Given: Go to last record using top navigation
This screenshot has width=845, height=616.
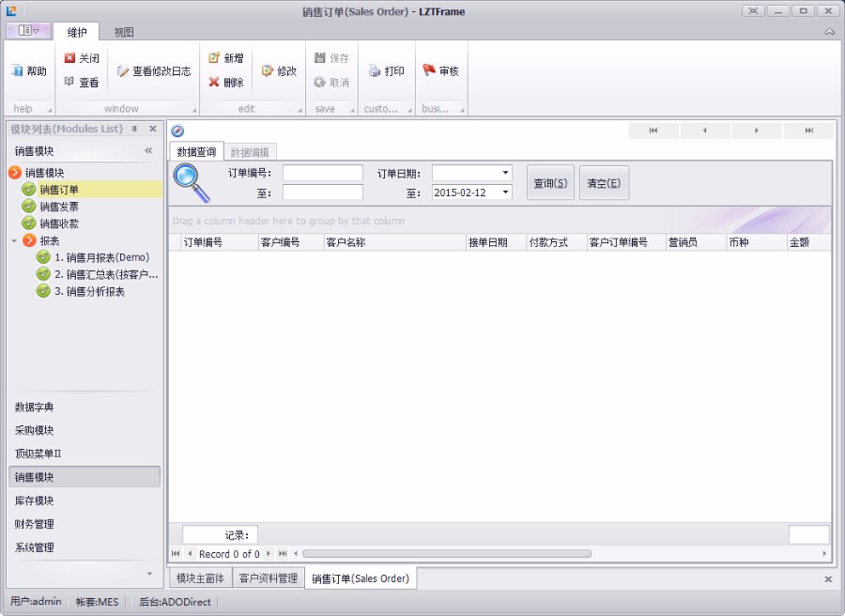Looking at the screenshot, I should click(x=808, y=131).
